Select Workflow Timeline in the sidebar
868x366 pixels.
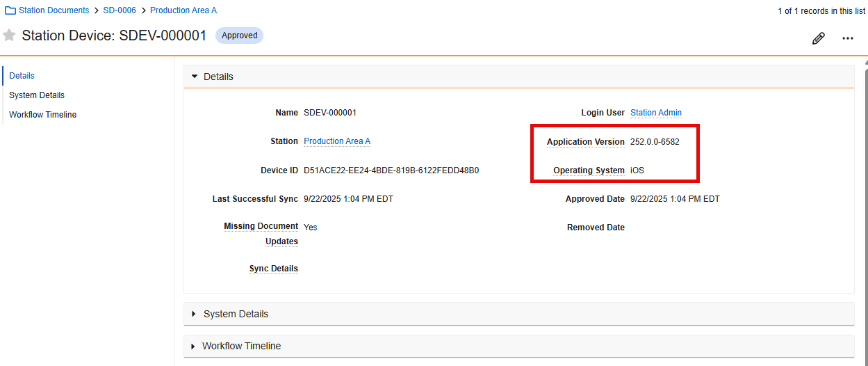[x=42, y=115]
